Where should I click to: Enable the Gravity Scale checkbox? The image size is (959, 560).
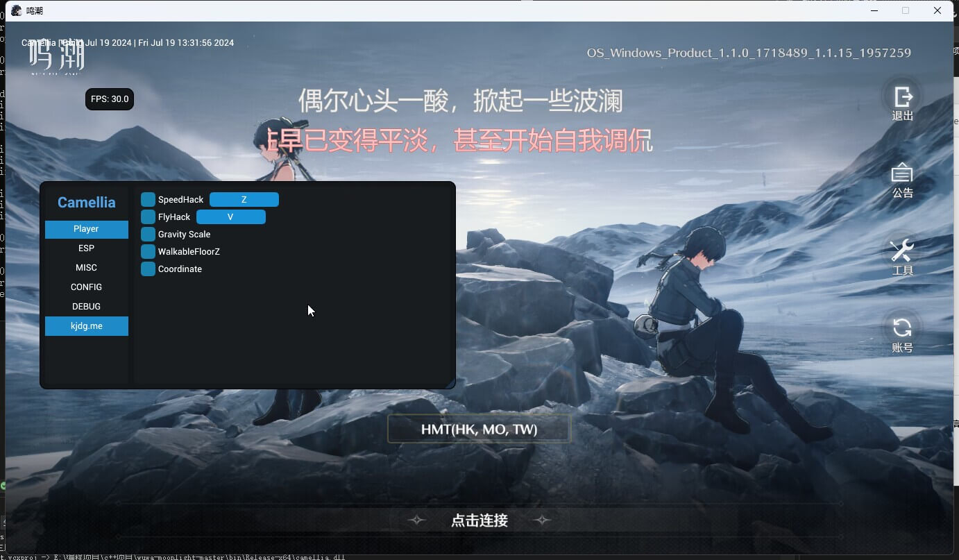click(x=148, y=235)
